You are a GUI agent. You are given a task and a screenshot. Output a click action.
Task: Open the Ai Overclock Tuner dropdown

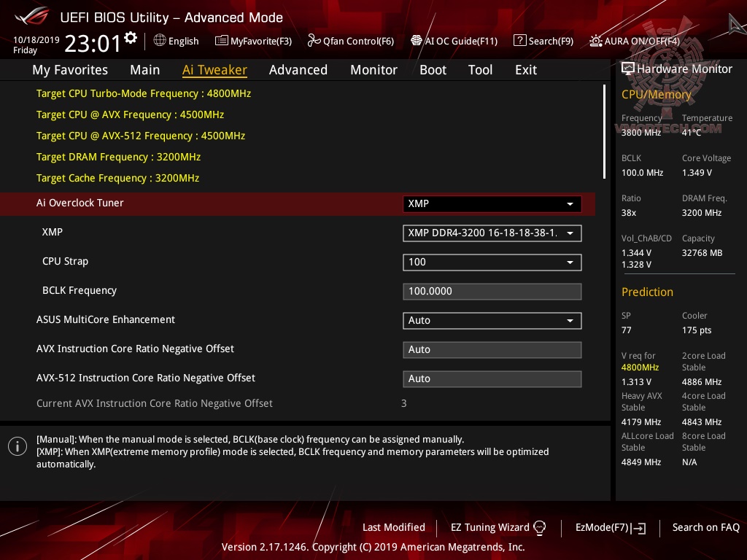(x=492, y=203)
